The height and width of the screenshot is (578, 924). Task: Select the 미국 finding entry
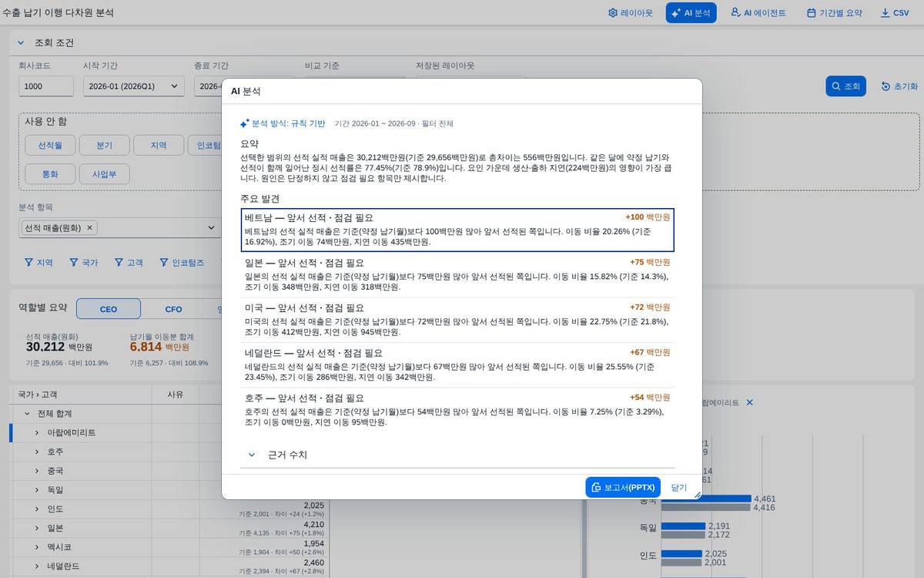click(457, 320)
